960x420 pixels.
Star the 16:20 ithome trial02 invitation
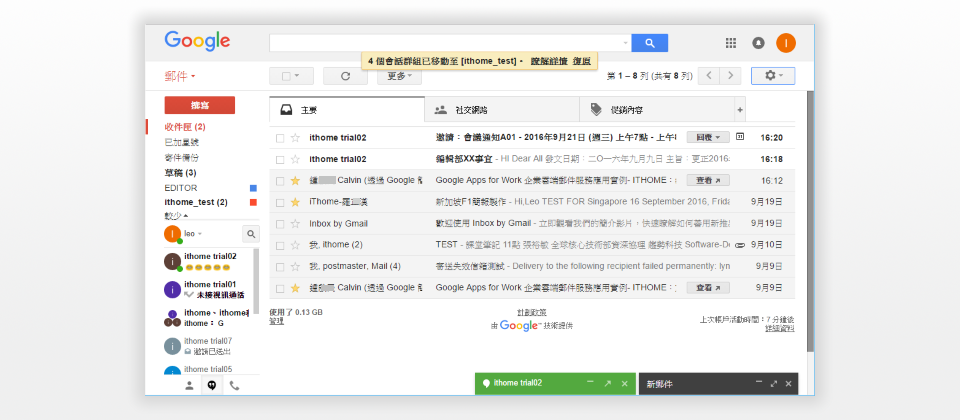click(295, 138)
